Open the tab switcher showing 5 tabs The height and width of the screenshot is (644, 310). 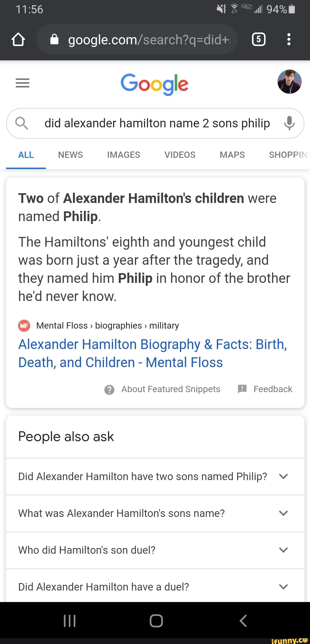pos(258,39)
